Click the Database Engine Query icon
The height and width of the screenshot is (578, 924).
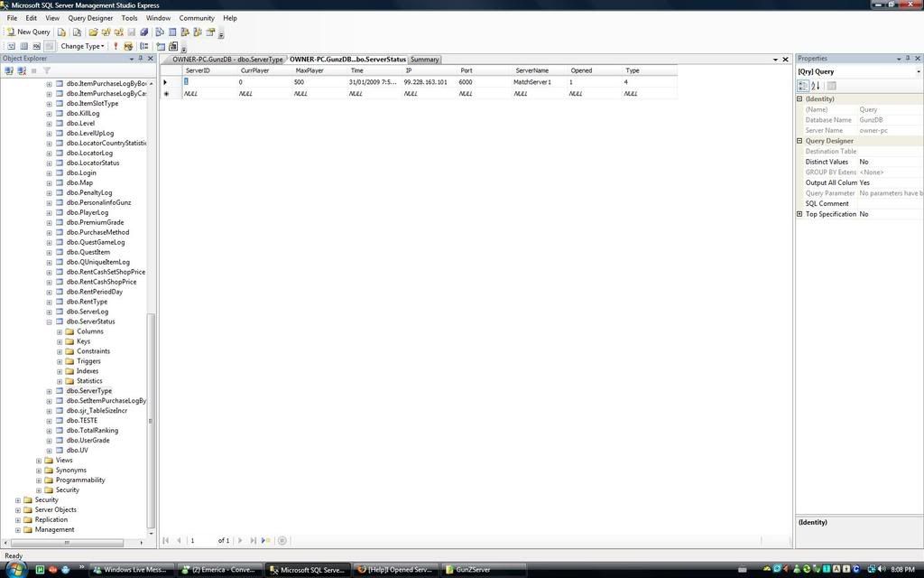pyautogui.click(x=61, y=33)
